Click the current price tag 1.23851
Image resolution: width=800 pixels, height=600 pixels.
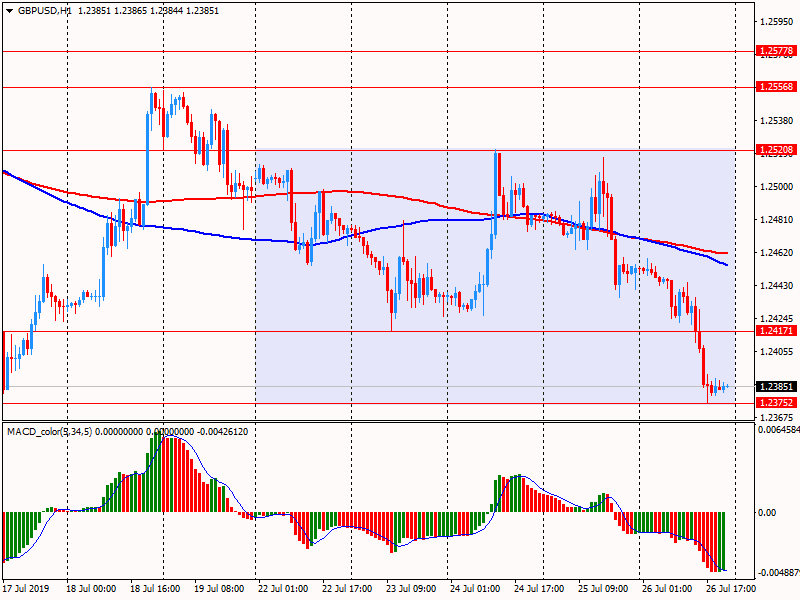[x=776, y=387]
